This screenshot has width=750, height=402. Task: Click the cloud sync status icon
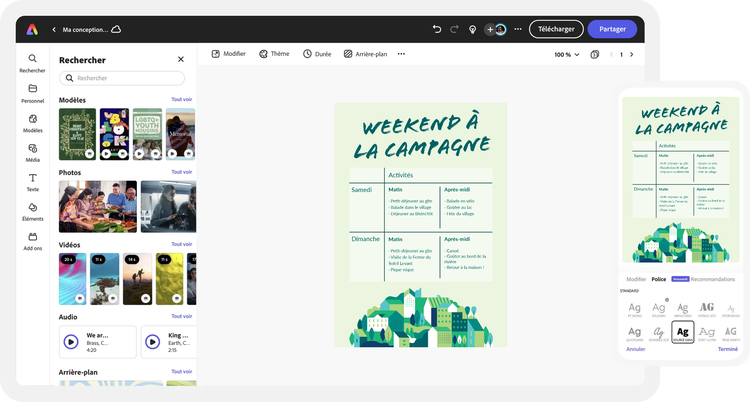[116, 29]
